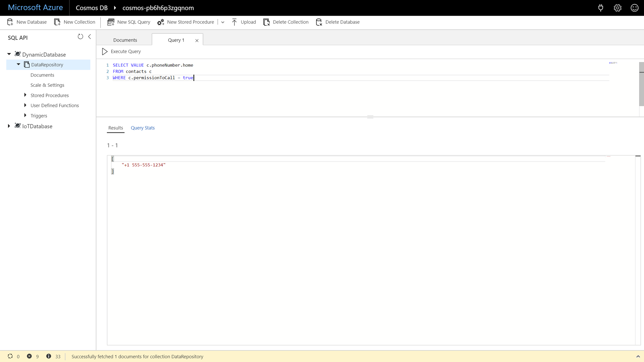Collapse the SQL API side panel

click(x=90, y=37)
